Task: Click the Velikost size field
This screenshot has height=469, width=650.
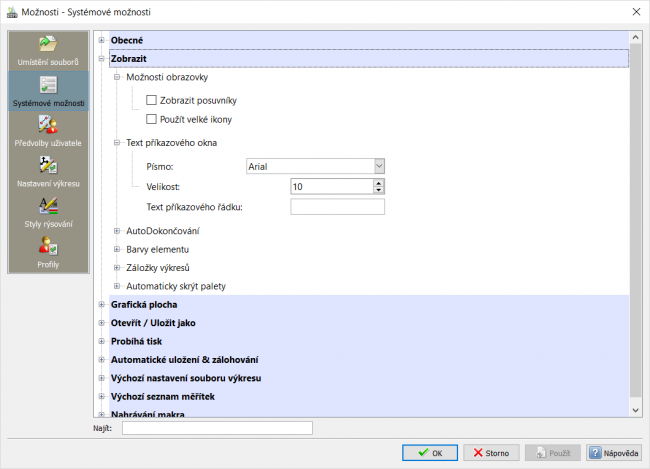Action: point(332,187)
